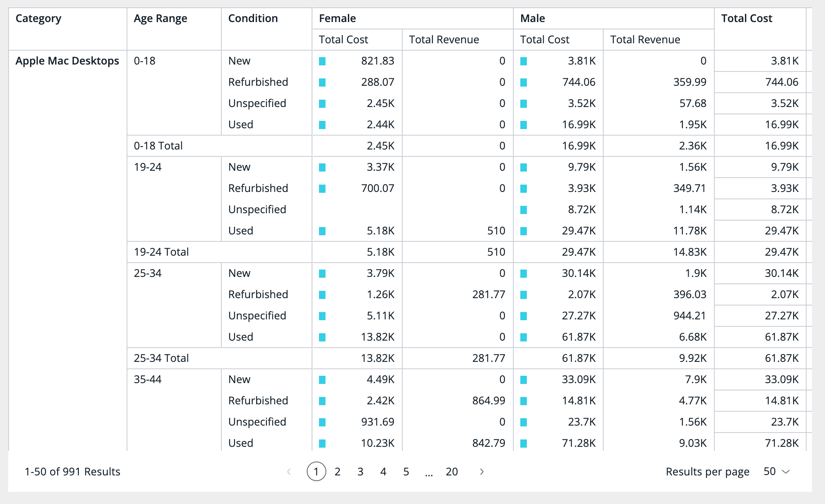
Task: Click the pagination ellipsis
Action: tap(429, 473)
